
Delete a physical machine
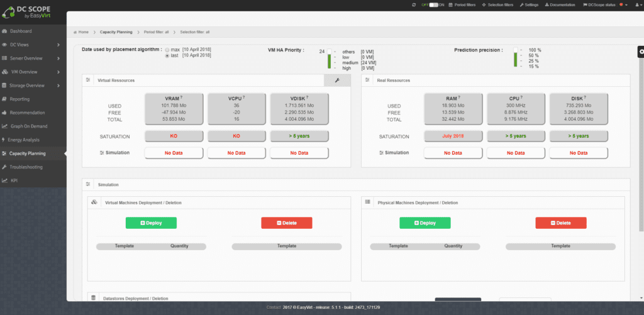(x=561, y=223)
